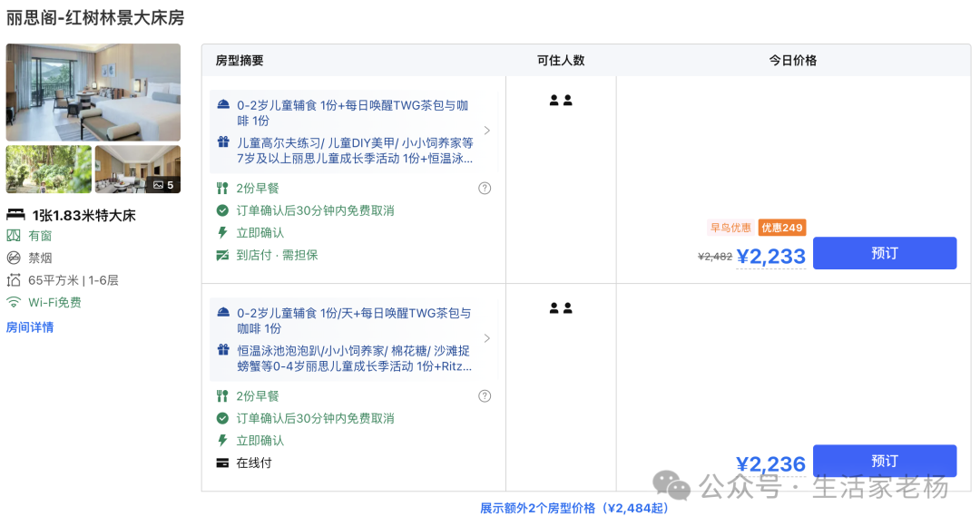The height and width of the screenshot is (526, 980).
Task: Click the help icon beside second 2份早餐
Action: 485,396
